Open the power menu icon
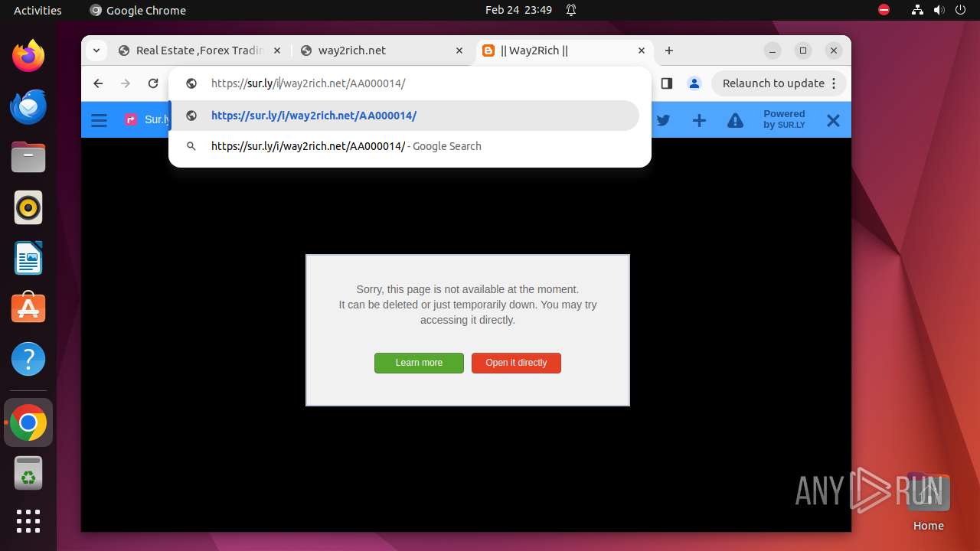980x551 pixels. point(961,10)
